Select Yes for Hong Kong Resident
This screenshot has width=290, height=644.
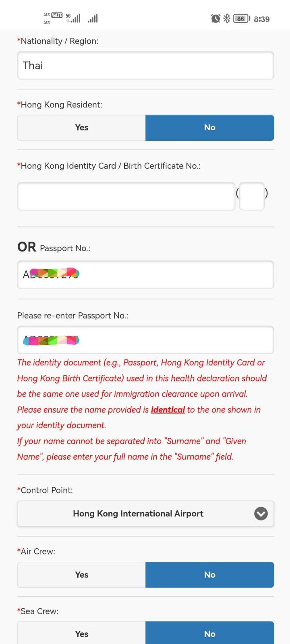pyautogui.click(x=81, y=128)
